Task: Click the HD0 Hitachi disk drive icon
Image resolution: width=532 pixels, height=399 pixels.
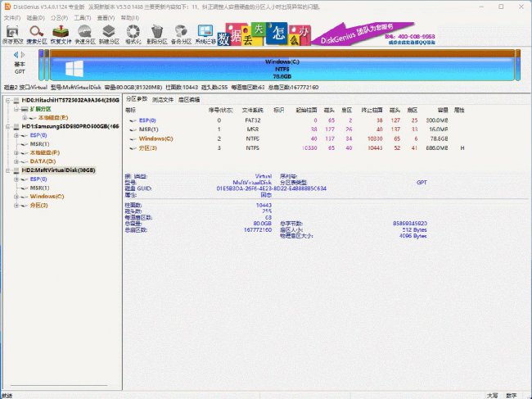Action: pos(16,100)
